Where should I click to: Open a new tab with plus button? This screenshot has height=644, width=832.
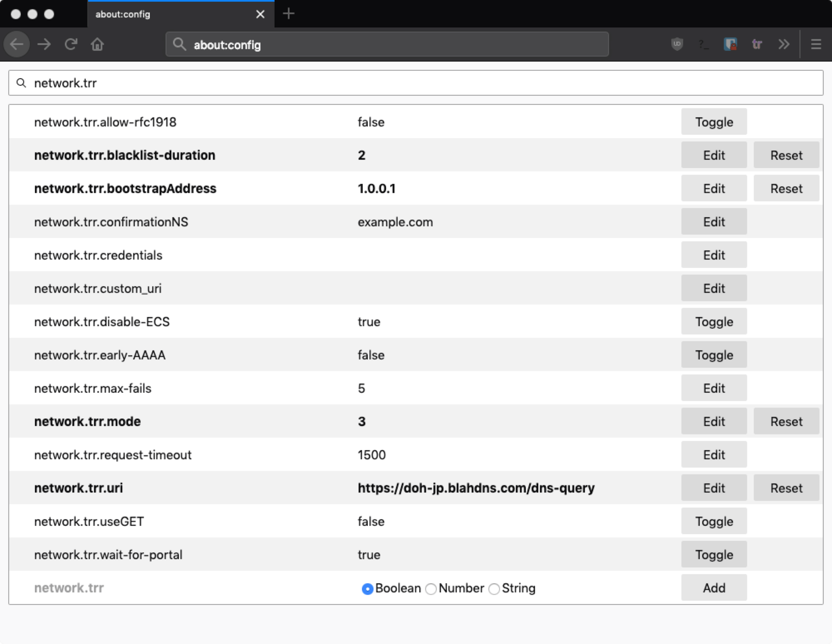click(x=288, y=14)
